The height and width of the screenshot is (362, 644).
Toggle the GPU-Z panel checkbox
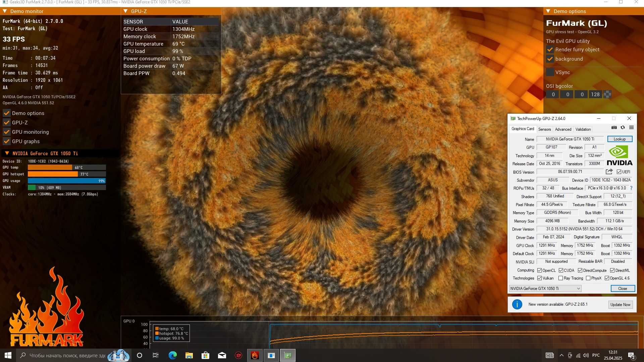[6, 122]
